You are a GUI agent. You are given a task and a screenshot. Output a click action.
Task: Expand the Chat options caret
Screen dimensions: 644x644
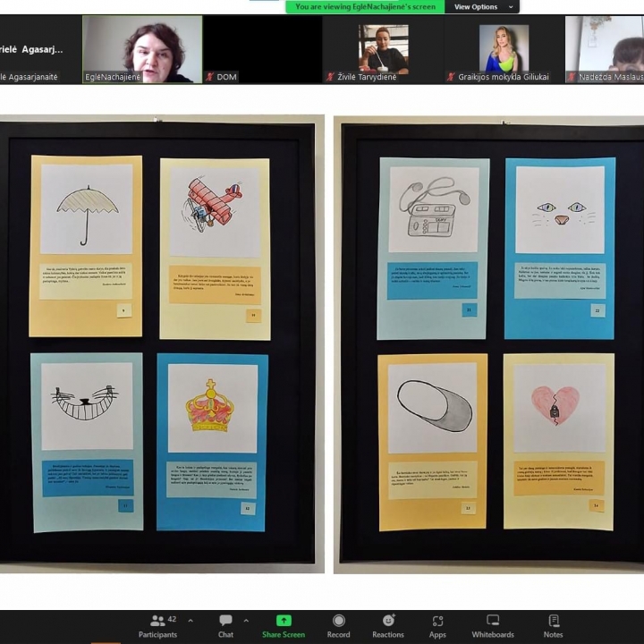coord(246,621)
